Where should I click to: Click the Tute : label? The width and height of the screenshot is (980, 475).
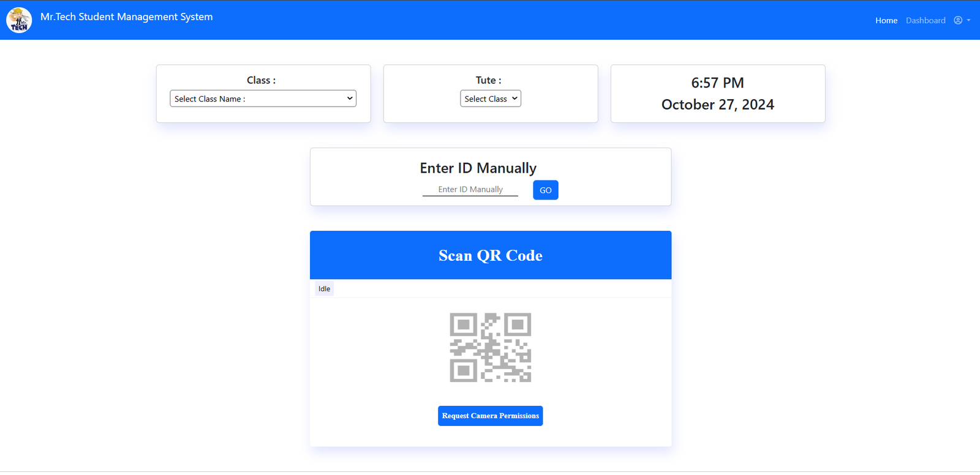coord(488,80)
